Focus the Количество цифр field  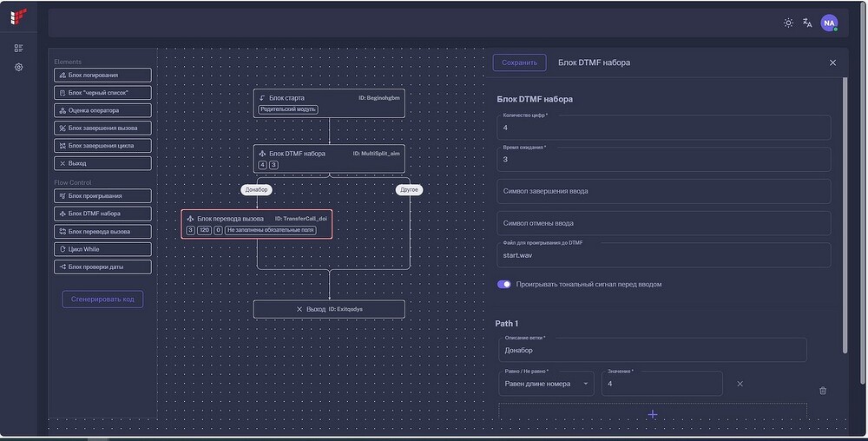point(664,128)
